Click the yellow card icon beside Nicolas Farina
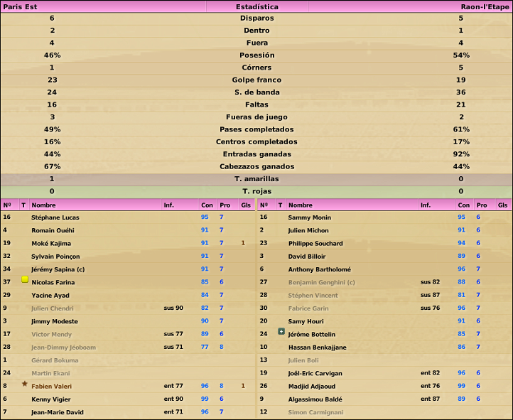513x420 pixels. point(25,279)
